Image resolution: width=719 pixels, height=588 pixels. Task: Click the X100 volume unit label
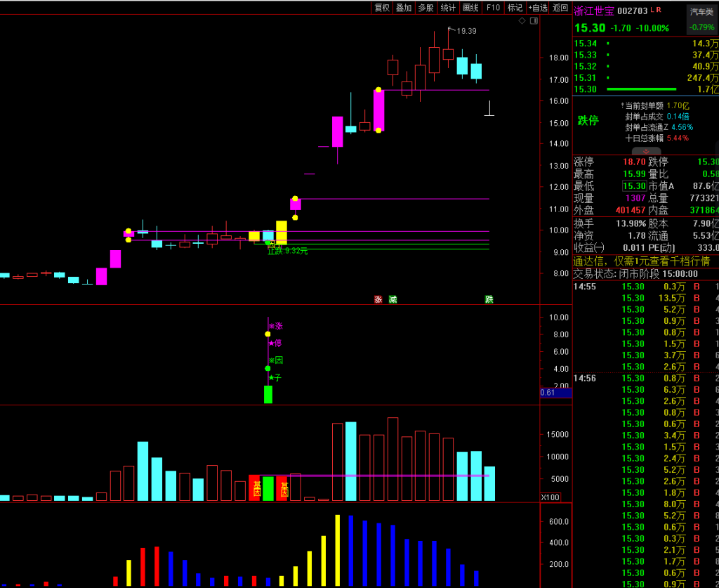pos(550,497)
